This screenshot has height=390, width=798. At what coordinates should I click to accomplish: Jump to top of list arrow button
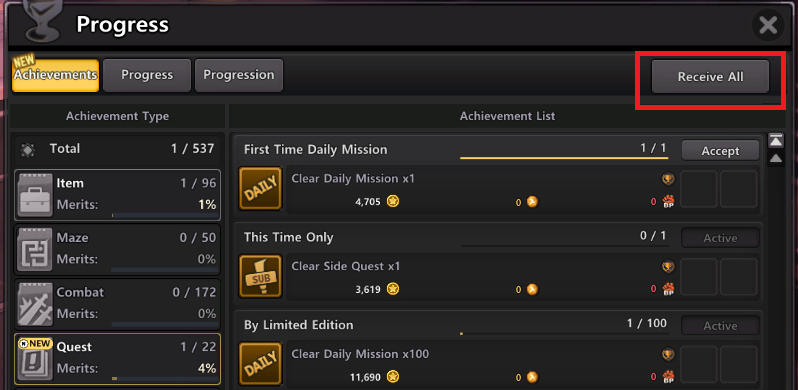pos(776,141)
